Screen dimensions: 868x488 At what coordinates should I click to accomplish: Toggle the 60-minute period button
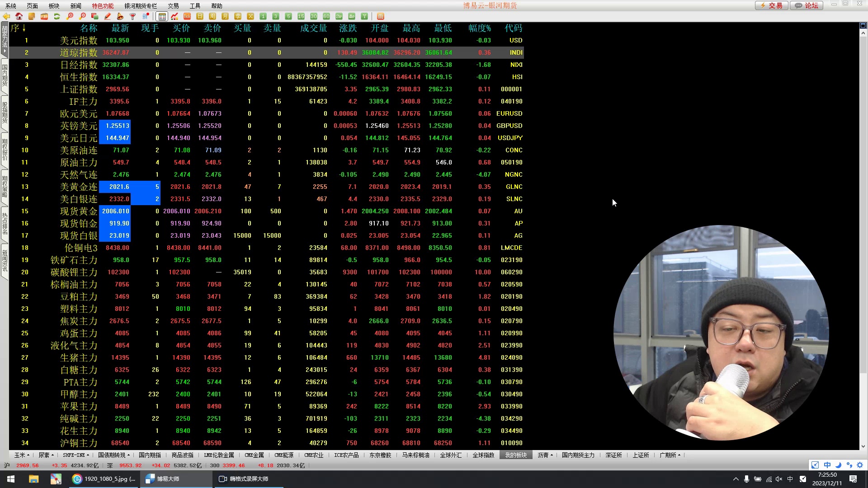point(326,16)
